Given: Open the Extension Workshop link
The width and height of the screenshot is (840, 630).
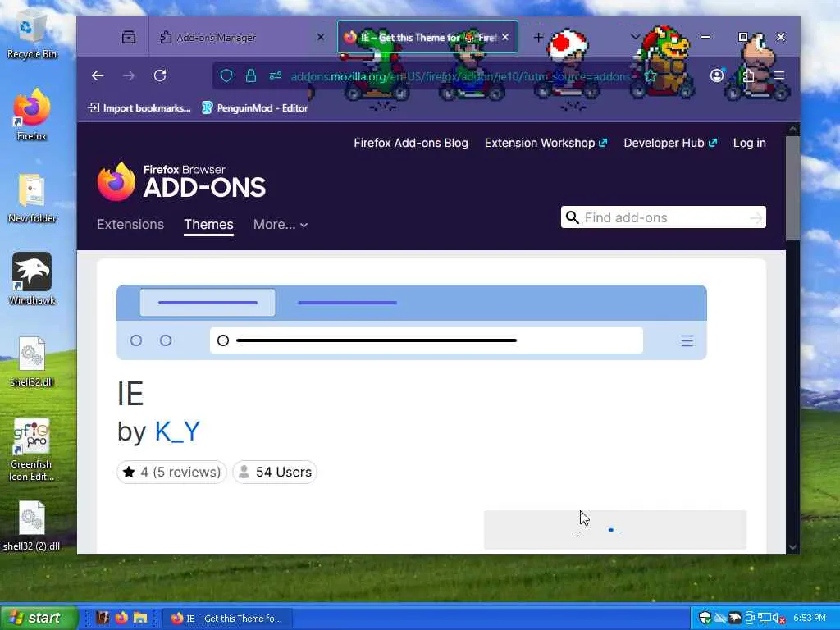Looking at the screenshot, I should (x=546, y=143).
